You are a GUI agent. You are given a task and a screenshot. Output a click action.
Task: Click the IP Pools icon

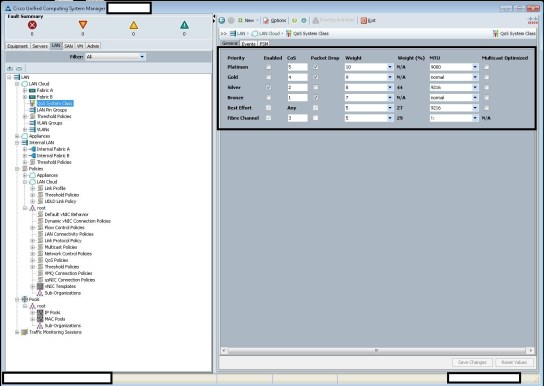pos(40,312)
